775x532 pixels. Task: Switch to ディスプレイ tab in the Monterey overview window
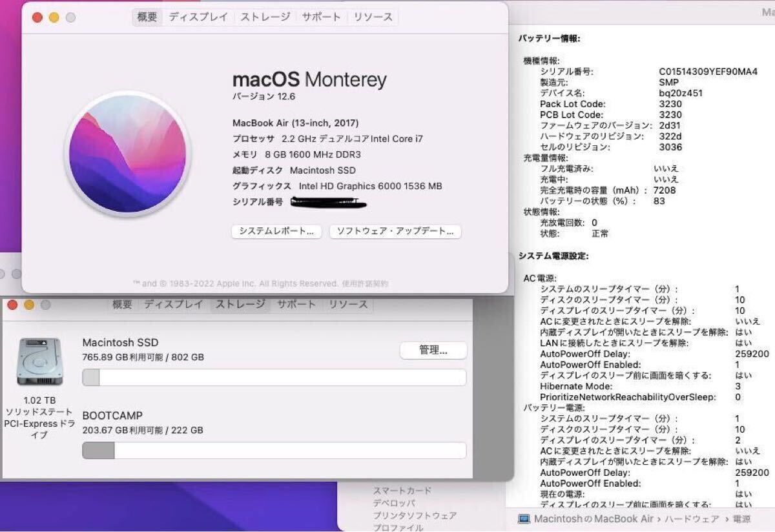[198, 17]
